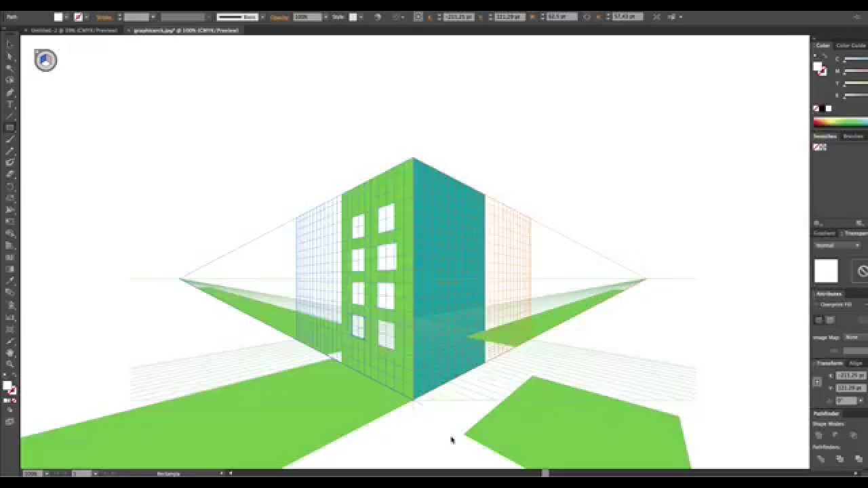The image size is (868, 488).
Task: Select the Zoom tool
Action: [9, 364]
